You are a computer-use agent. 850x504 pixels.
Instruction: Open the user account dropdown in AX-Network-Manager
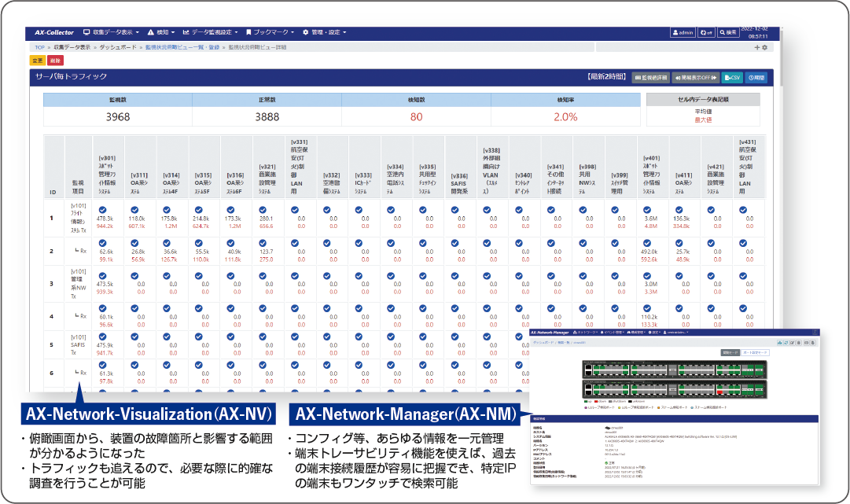click(x=676, y=333)
